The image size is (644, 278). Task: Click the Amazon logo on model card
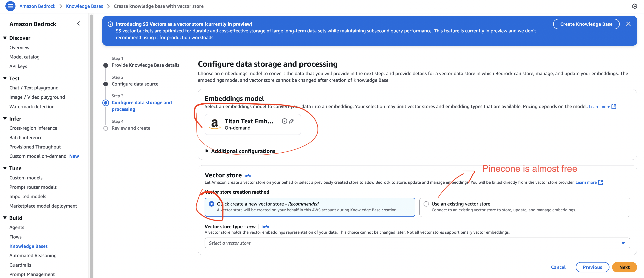click(214, 124)
